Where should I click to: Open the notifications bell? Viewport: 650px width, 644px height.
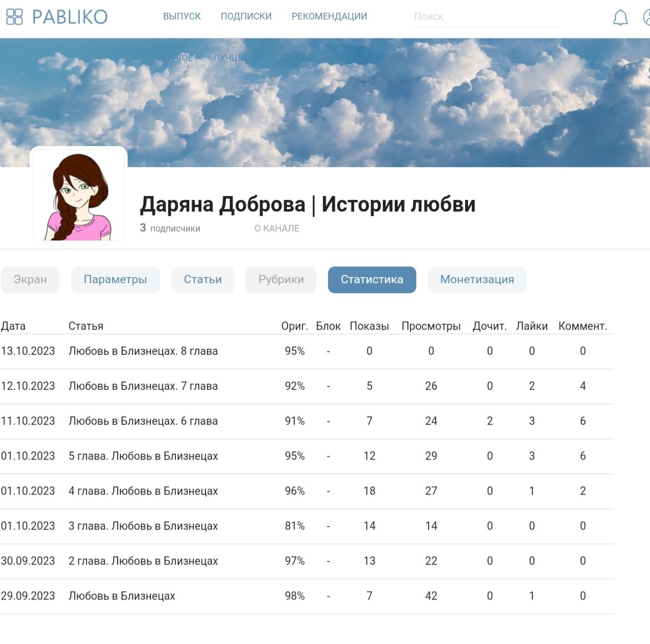(621, 17)
